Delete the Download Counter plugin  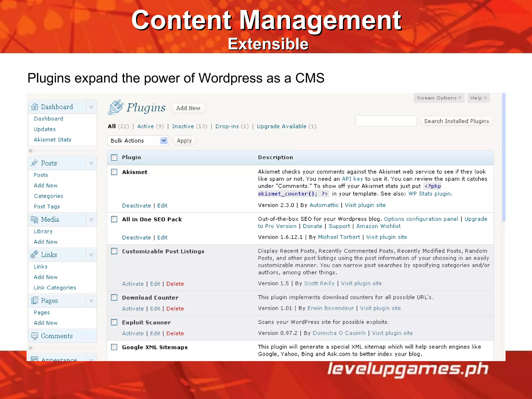(x=175, y=309)
